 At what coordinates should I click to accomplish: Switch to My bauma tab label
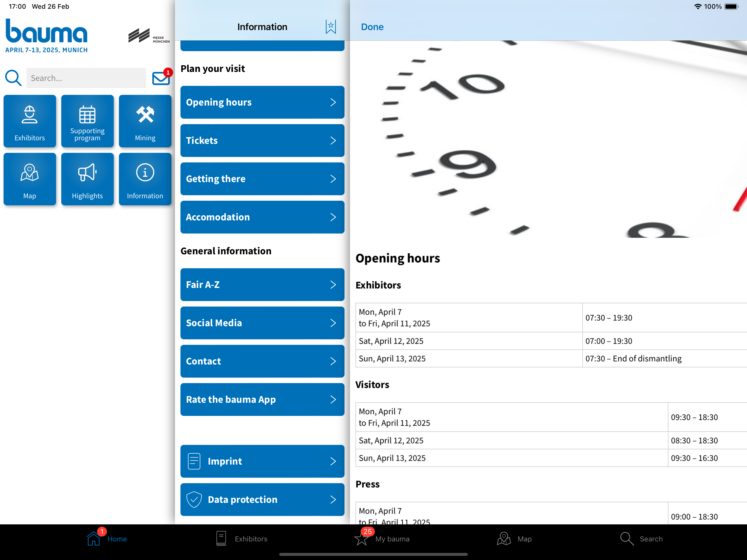tap(392, 539)
